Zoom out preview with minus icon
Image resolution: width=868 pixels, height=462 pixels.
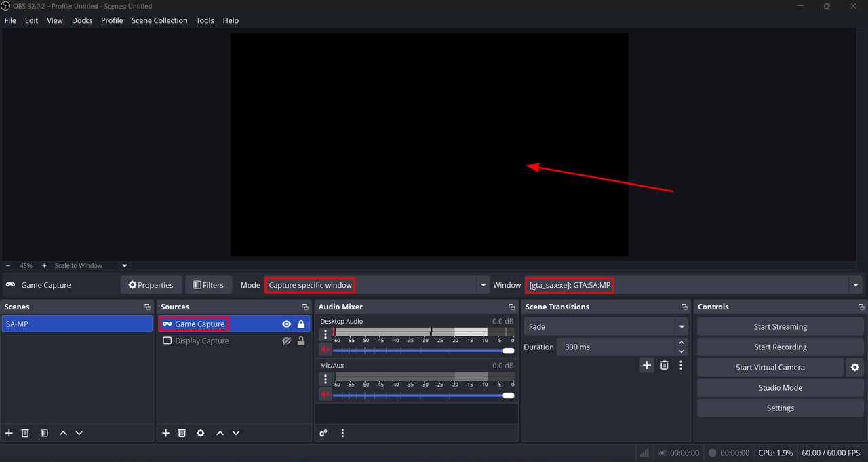(x=8, y=266)
